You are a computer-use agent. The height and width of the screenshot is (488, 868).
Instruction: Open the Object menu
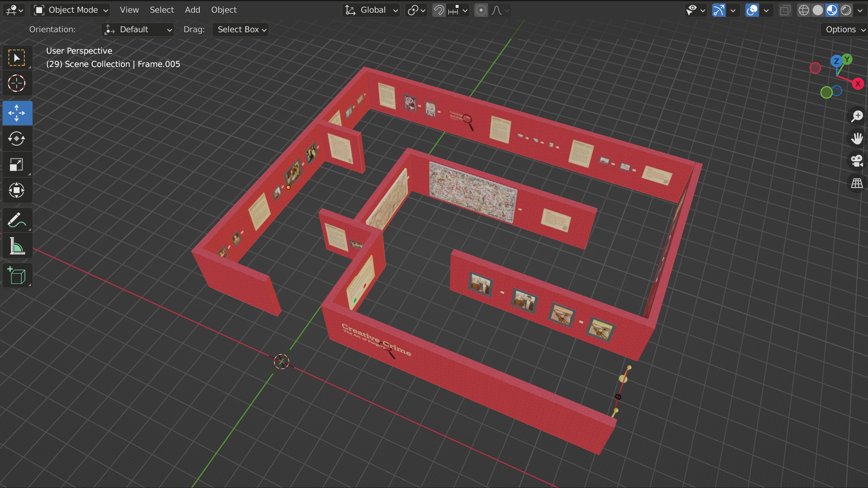point(224,10)
